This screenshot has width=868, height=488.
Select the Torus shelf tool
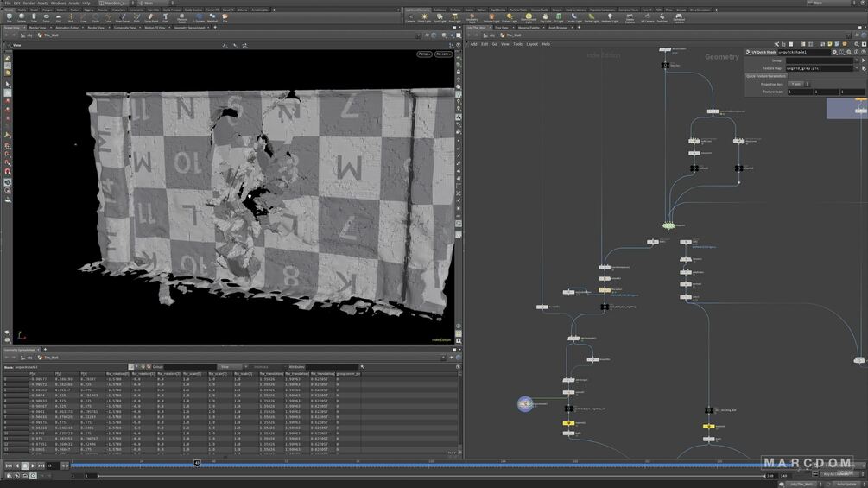pos(46,17)
